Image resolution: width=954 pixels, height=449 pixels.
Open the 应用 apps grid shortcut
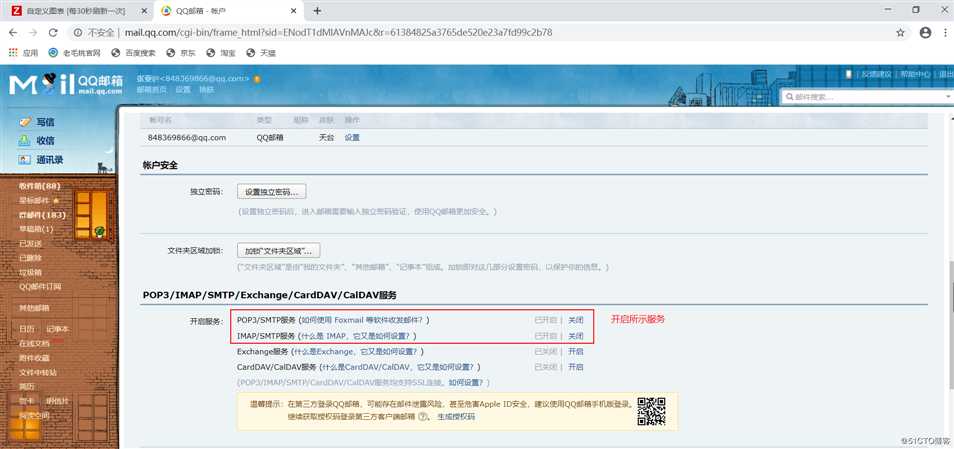coord(23,53)
